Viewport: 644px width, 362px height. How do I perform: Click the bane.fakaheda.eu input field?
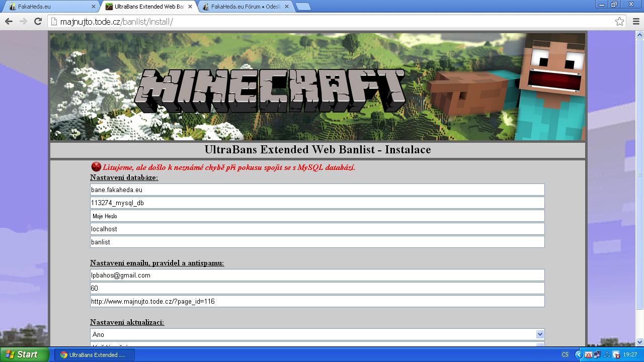coord(317,190)
